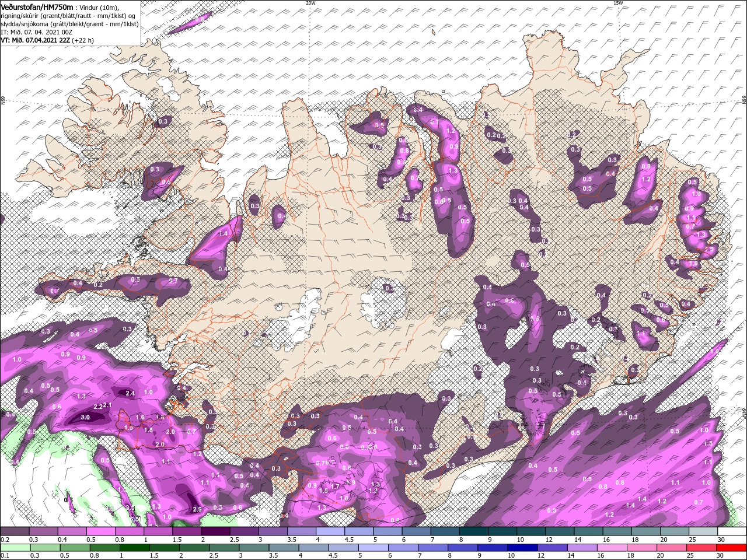Select the pale green 0.1–0.3 lower legend swatch

15,548
